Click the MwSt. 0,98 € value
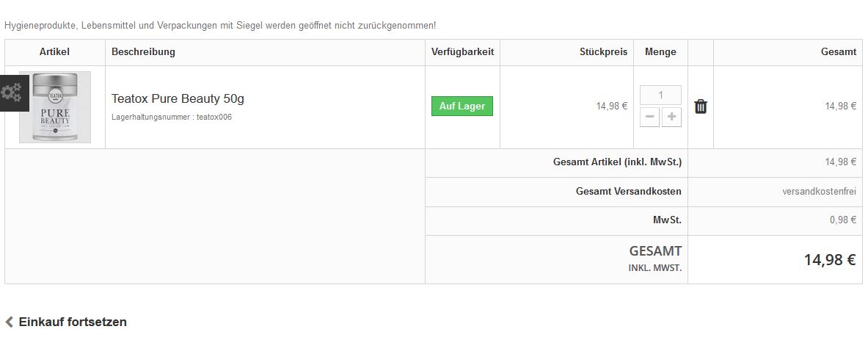 (843, 220)
